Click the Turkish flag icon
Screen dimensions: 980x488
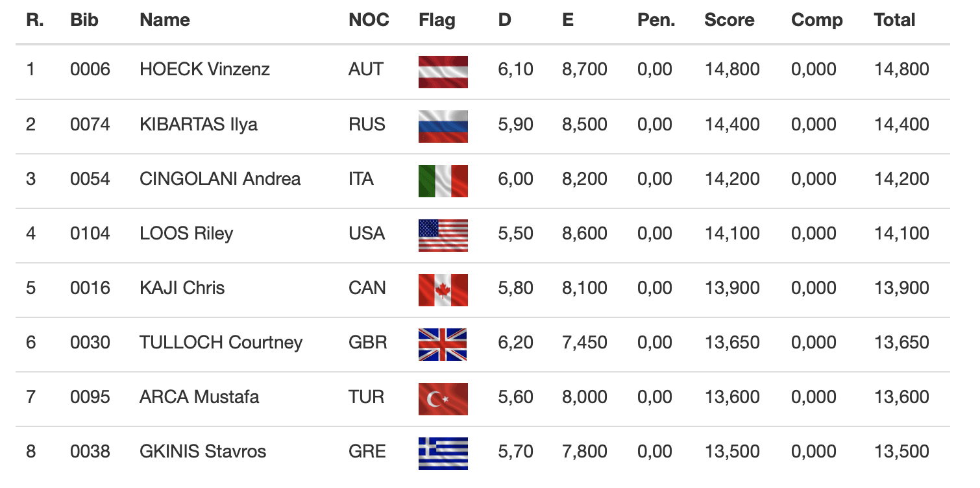[443, 398]
